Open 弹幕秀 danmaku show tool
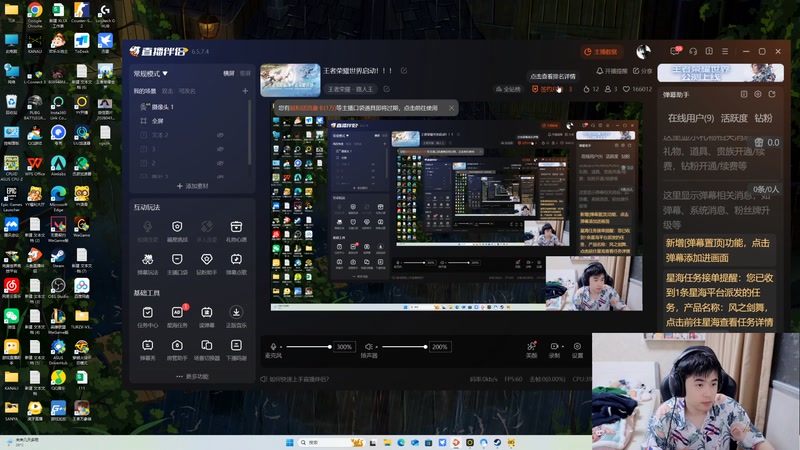Viewport: 800px width, 450px height. (147, 349)
